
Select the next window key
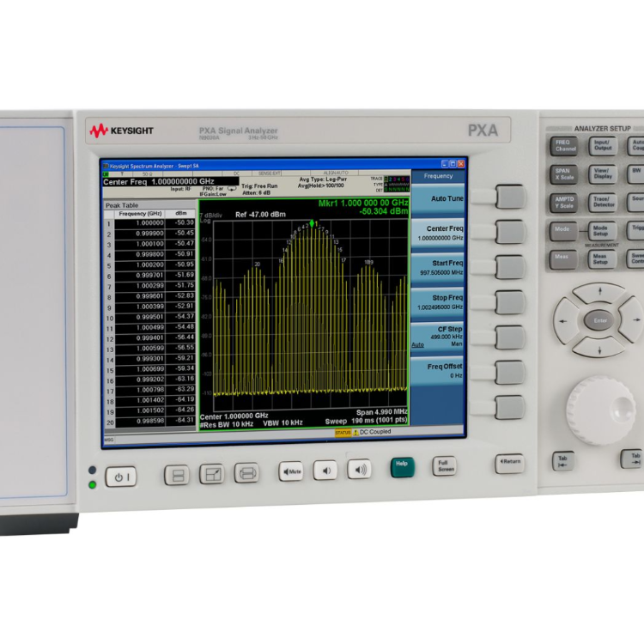(x=246, y=473)
